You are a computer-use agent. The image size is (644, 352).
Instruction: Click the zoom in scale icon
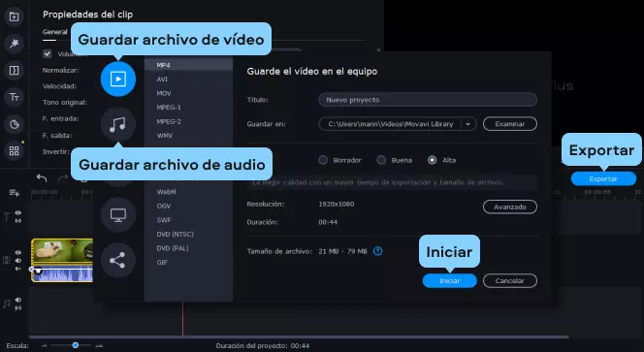[99, 346]
